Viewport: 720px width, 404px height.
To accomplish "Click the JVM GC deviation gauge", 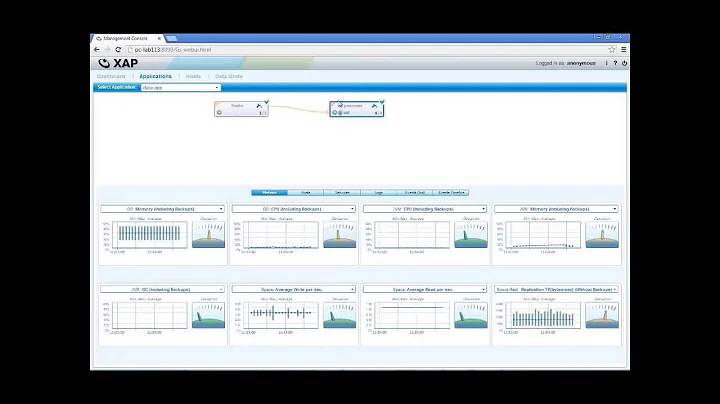I will pos(208,315).
